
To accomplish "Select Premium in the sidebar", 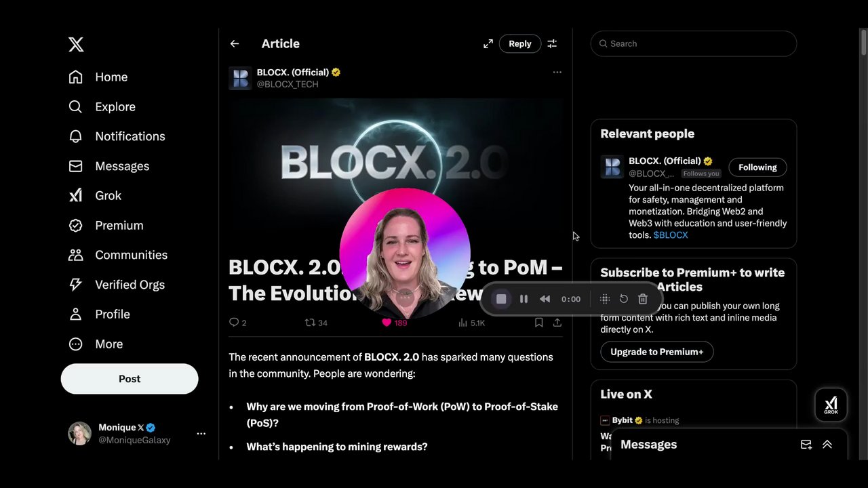I will pos(106,226).
